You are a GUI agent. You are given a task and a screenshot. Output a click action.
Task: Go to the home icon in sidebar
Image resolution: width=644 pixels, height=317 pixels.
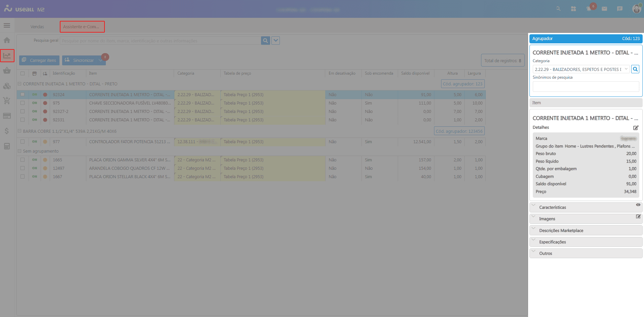pyautogui.click(x=7, y=40)
